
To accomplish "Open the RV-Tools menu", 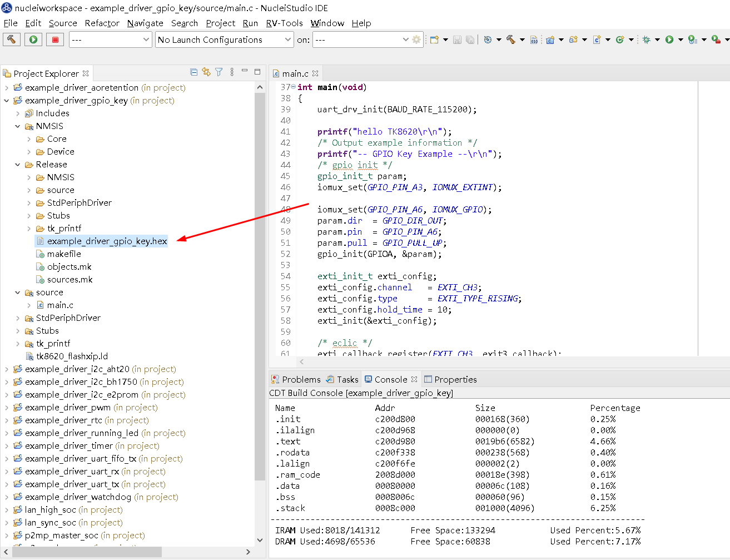I will coord(284,23).
